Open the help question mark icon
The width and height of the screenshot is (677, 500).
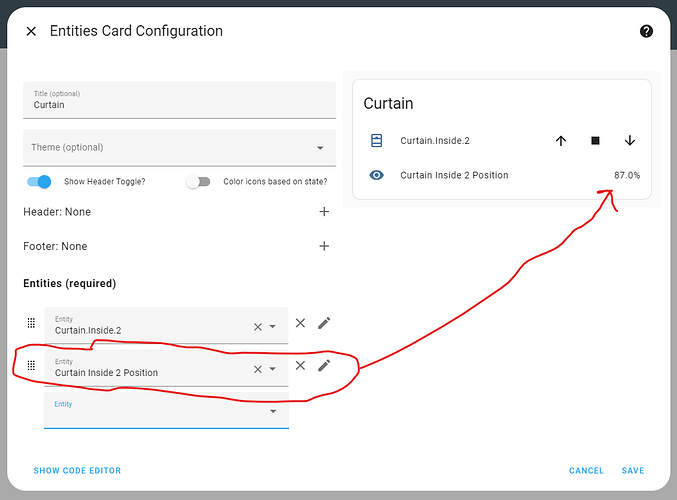point(646,31)
